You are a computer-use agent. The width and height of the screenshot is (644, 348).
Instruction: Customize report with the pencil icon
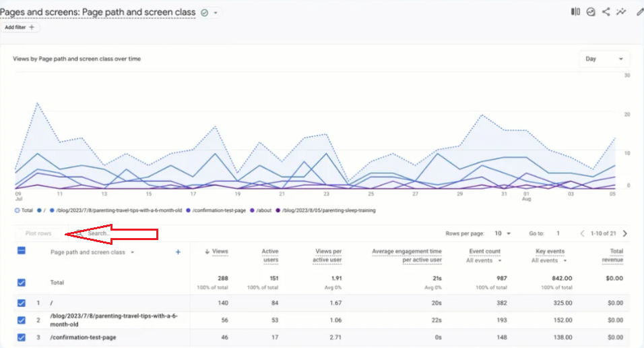tap(639, 12)
